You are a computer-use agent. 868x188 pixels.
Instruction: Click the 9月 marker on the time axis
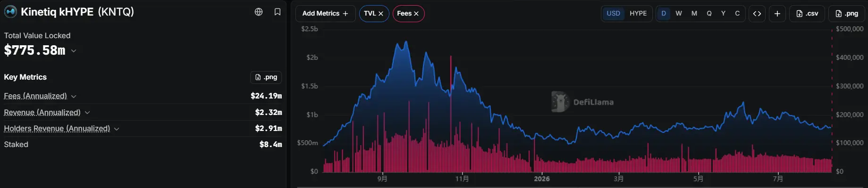click(x=382, y=179)
